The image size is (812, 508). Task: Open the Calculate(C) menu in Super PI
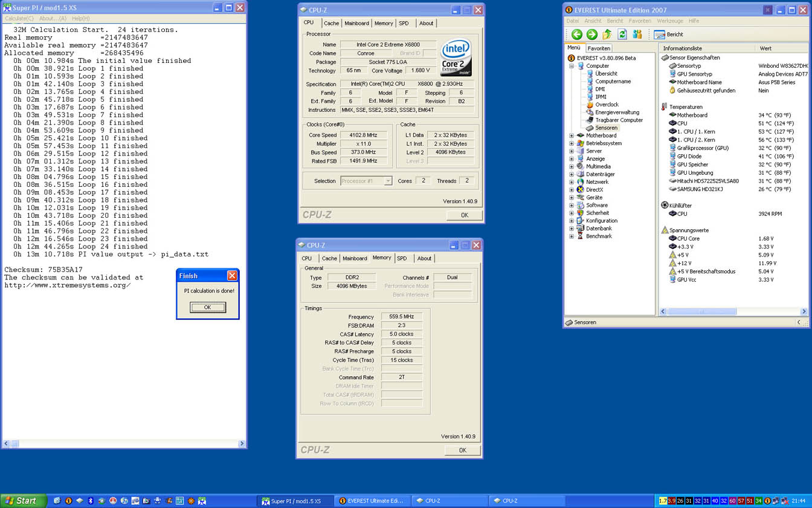click(19, 19)
